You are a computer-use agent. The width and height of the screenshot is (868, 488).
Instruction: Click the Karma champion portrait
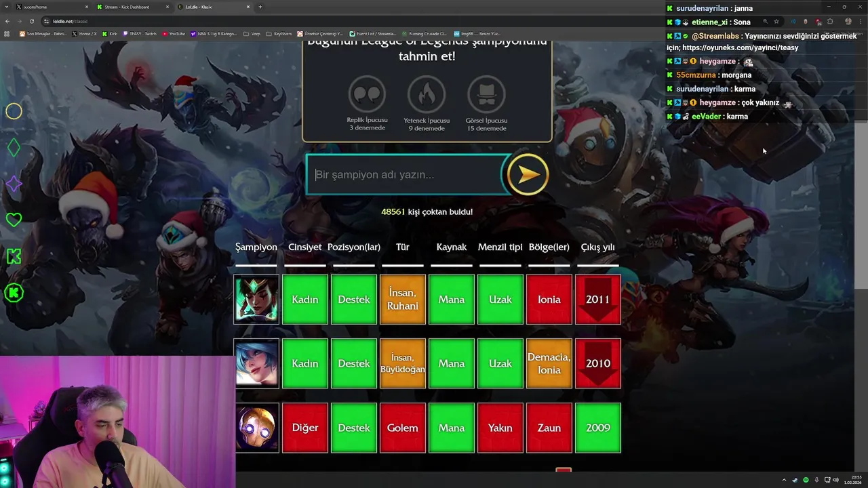coord(256,299)
